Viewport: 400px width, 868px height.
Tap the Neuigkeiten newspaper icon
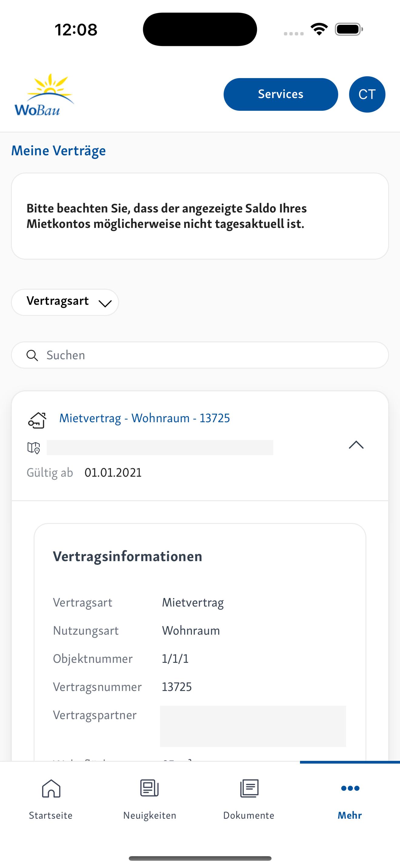149,788
